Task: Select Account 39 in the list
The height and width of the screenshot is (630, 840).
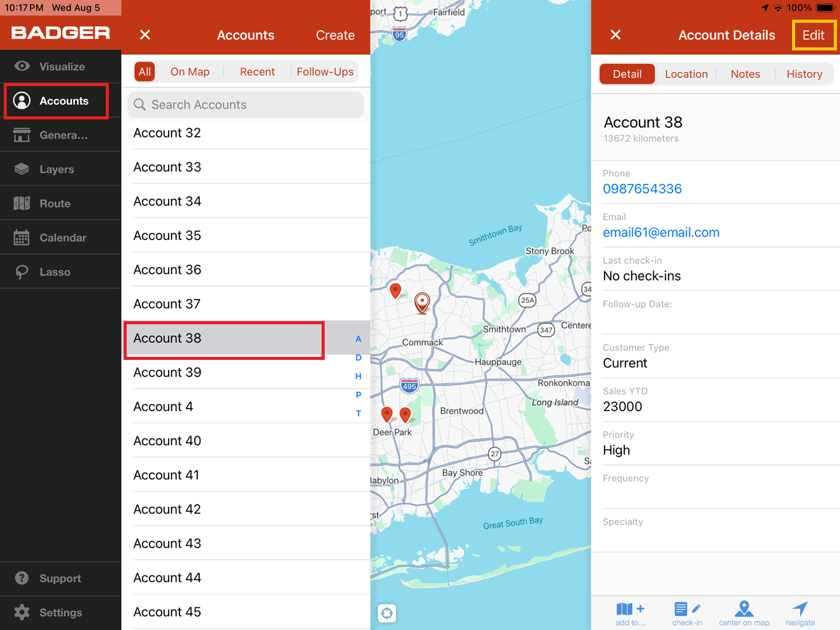Action: click(246, 372)
